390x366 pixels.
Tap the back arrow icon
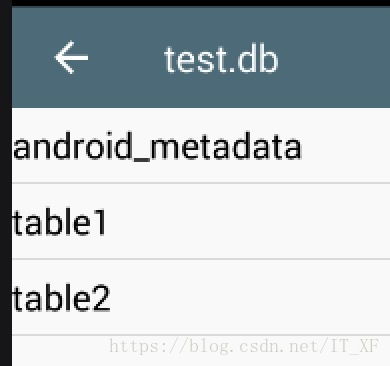tap(71, 57)
